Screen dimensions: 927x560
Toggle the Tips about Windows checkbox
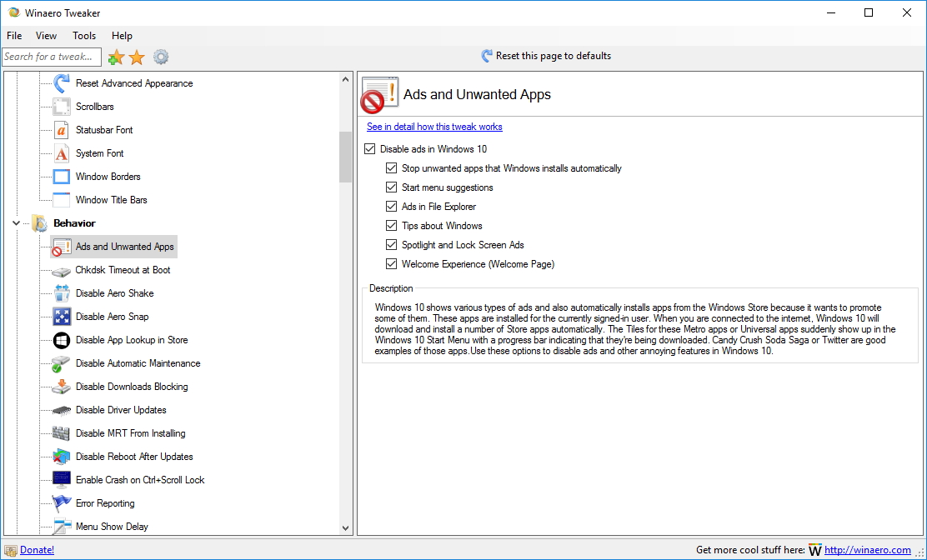[x=391, y=226]
